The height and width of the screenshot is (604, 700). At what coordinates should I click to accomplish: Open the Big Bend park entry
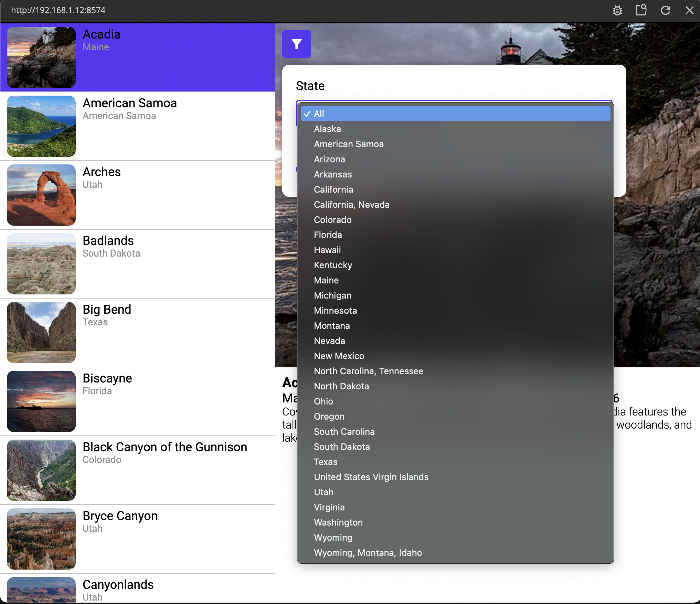[x=138, y=333]
